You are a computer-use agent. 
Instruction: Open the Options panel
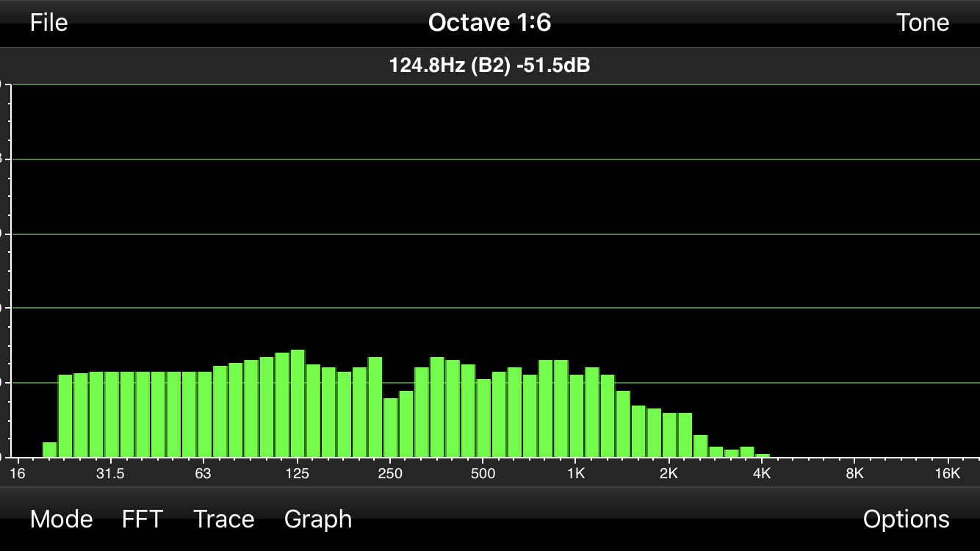tap(906, 519)
